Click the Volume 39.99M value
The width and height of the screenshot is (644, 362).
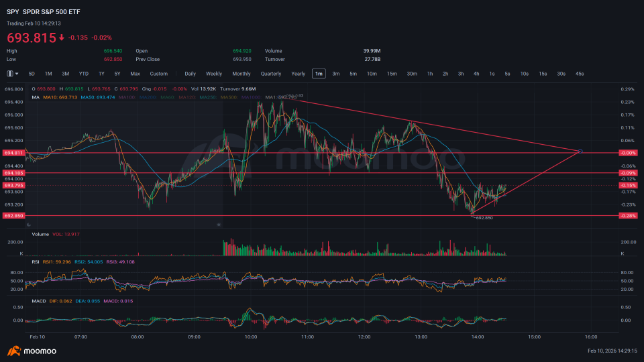click(372, 51)
